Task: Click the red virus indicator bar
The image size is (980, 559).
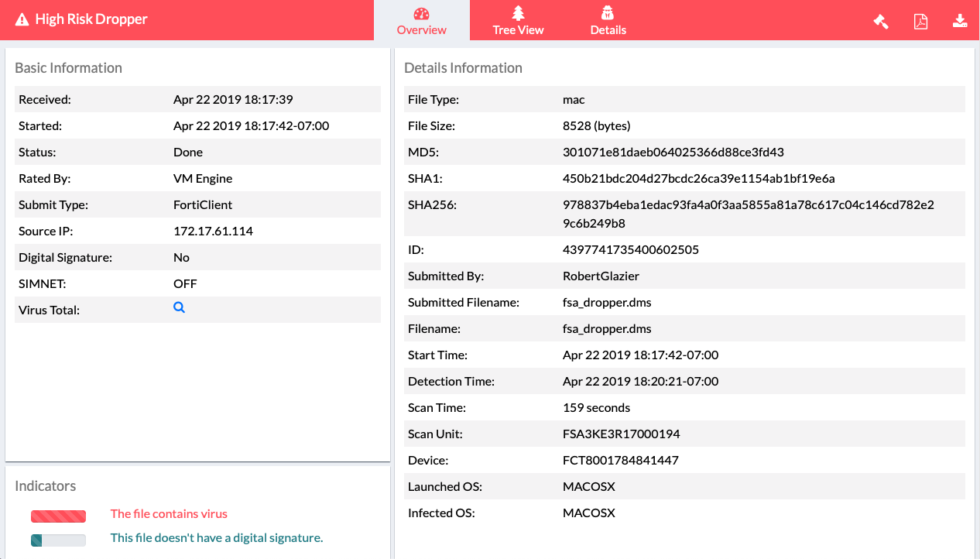Action: pos(58,516)
